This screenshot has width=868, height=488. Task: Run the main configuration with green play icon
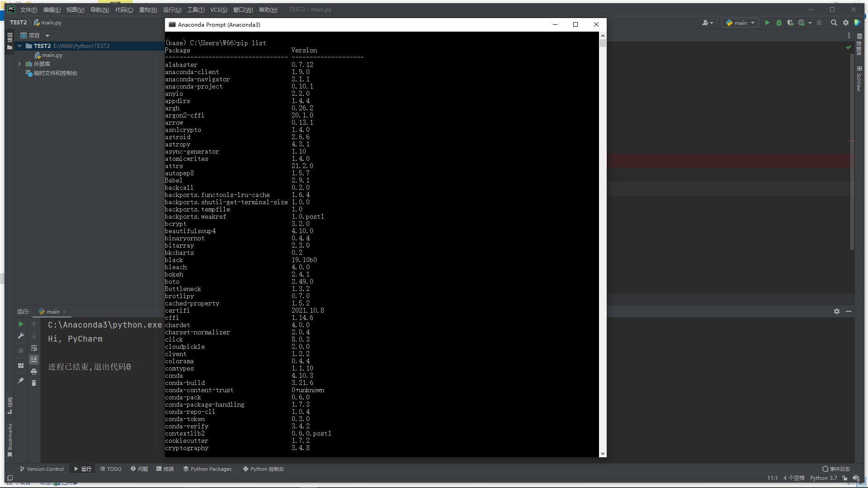[767, 23]
